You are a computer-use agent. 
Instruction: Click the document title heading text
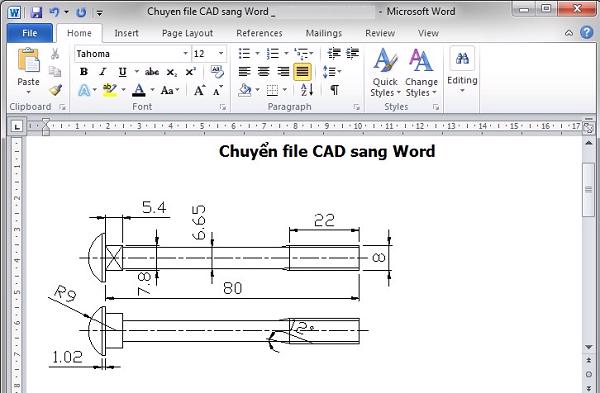point(327,152)
